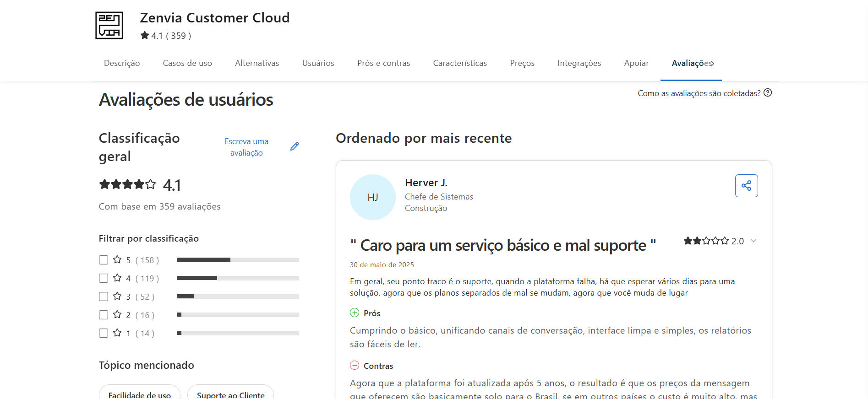868x399 pixels.
Task: Check the 2 stars filter checkbox
Action: click(104, 315)
